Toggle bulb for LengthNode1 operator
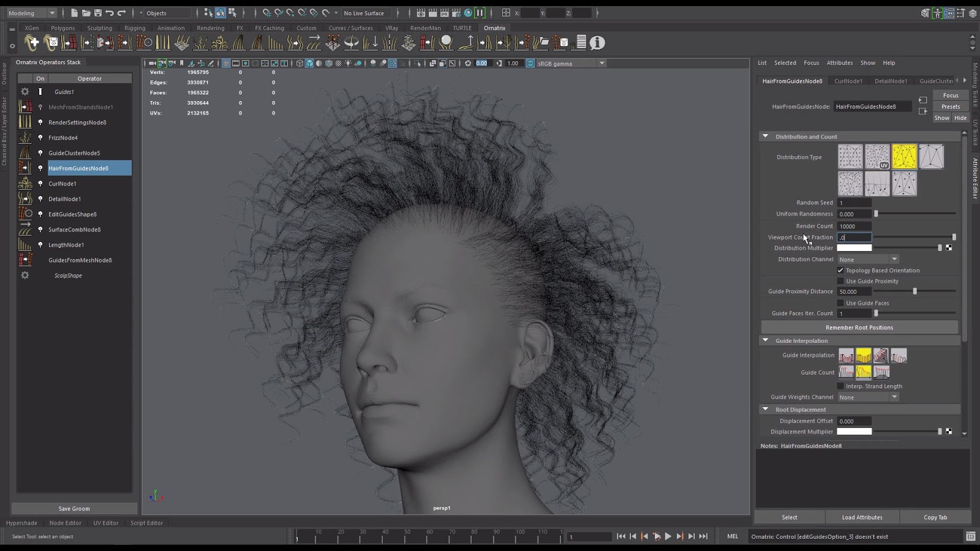This screenshot has height=551, width=980. pos(40,245)
